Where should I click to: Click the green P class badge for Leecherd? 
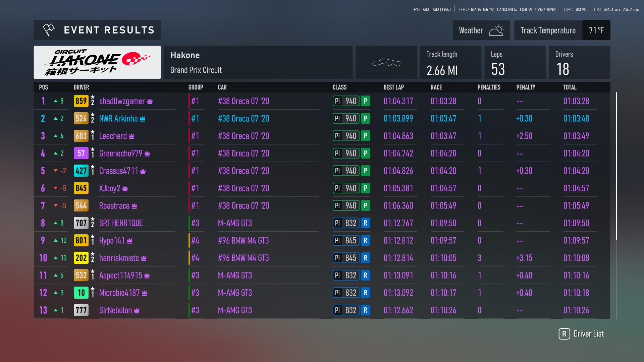(365, 136)
